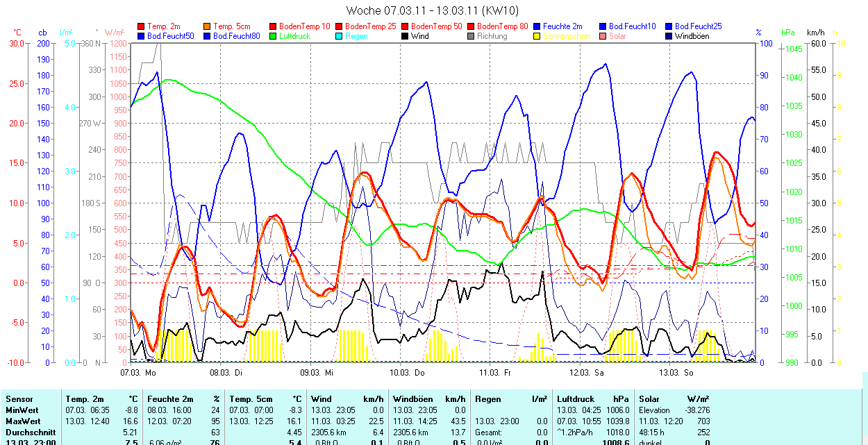The height and width of the screenshot is (445, 868).
Task: Click the green Luftdruck legend swatch
Action: pos(274,36)
